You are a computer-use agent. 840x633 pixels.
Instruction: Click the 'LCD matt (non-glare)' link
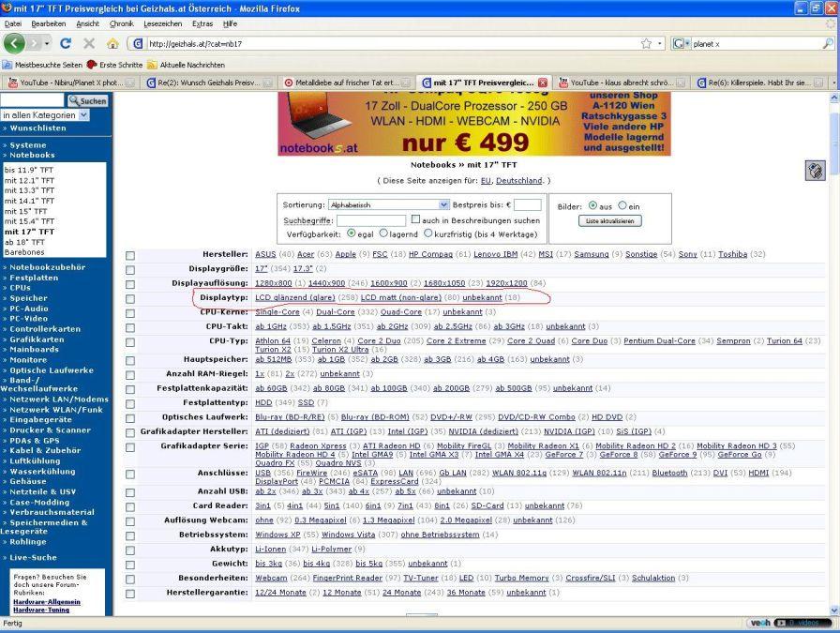click(x=400, y=297)
